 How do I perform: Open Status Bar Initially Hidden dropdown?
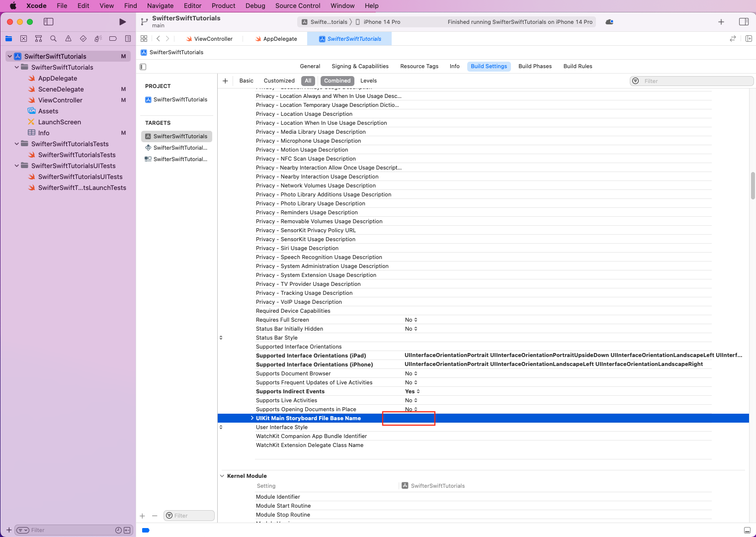click(x=411, y=329)
